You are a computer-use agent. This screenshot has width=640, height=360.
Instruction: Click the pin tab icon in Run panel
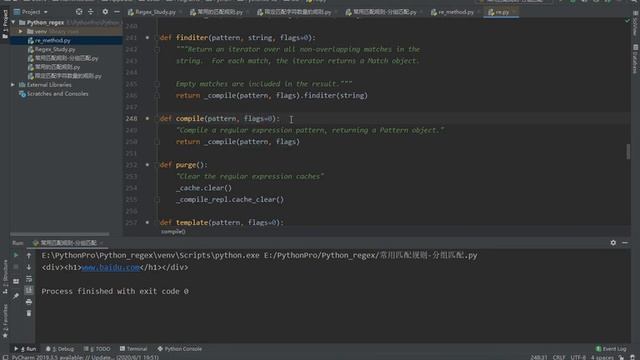(16, 296)
